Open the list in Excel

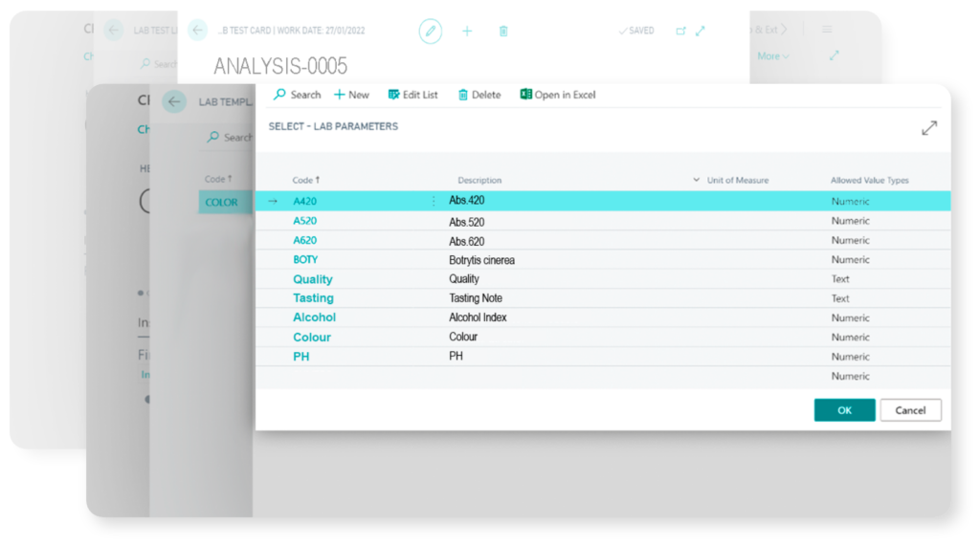point(557,95)
